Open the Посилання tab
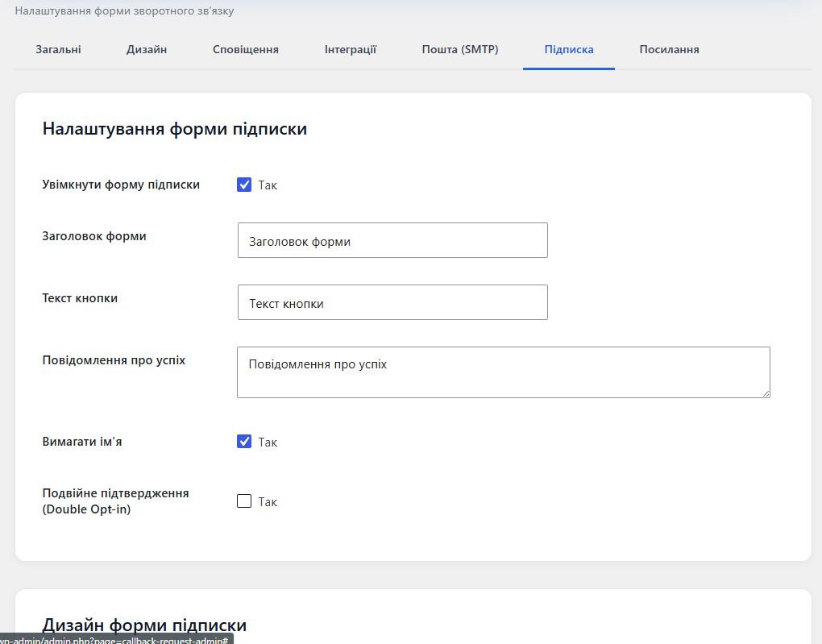This screenshot has height=644, width=822. 669,49
